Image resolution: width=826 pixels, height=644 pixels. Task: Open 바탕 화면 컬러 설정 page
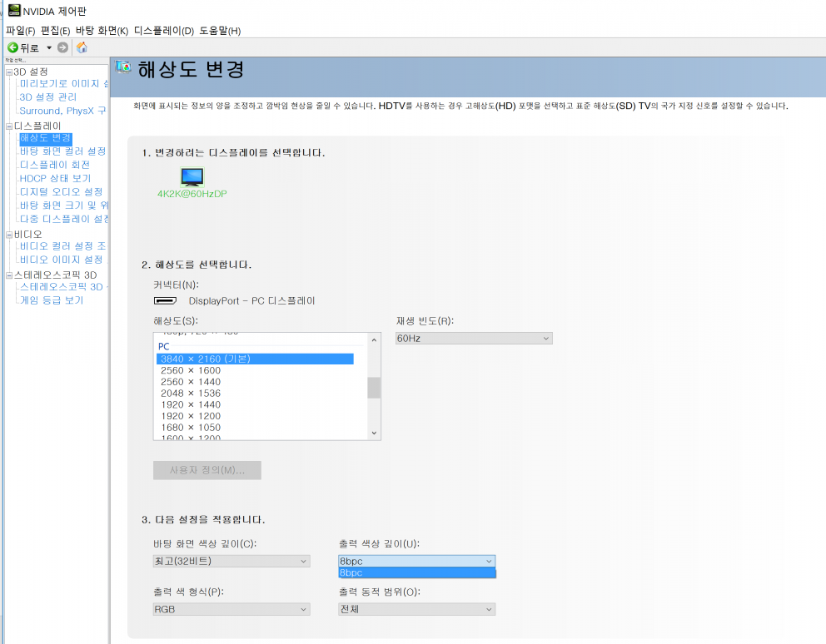coord(62,151)
